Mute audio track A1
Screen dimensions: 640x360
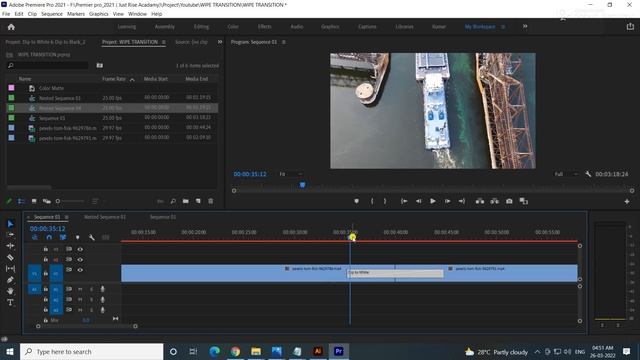click(80, 289)
